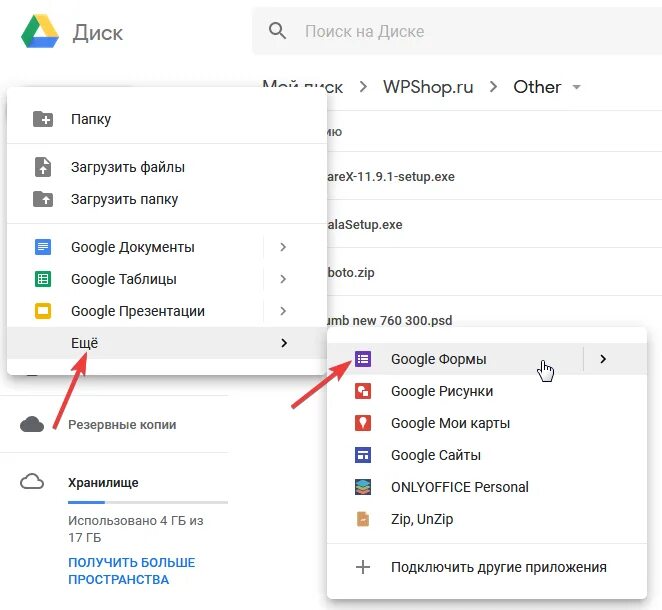
Task: Select file ending alaSetup.exe
Action: 365,225
